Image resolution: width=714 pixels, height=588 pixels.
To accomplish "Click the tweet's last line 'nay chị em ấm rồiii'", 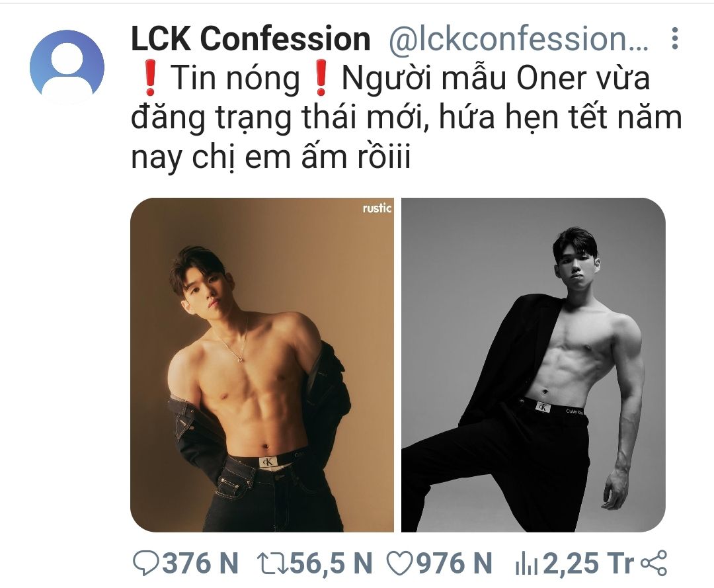I will tap(271, 156).
